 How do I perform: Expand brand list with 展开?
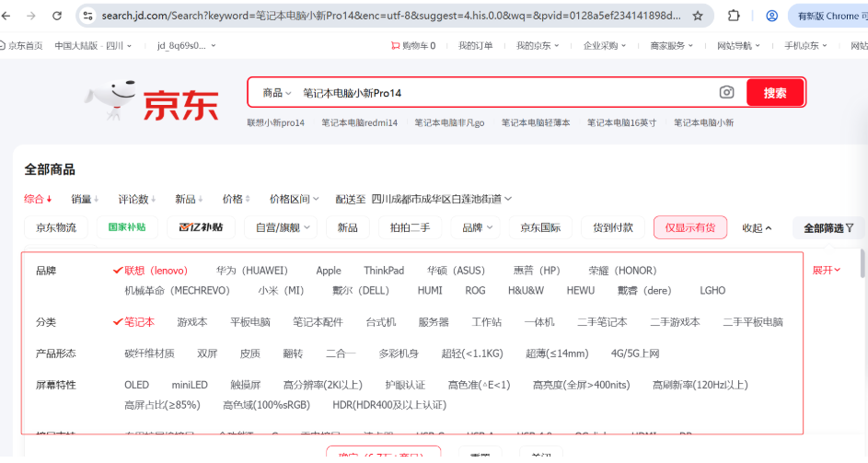(x=826, y=270)
